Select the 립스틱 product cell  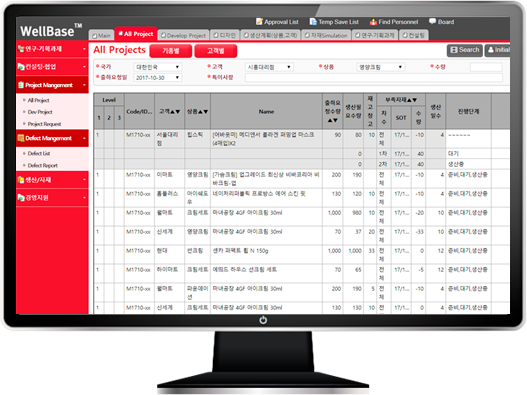coord(197,139)
